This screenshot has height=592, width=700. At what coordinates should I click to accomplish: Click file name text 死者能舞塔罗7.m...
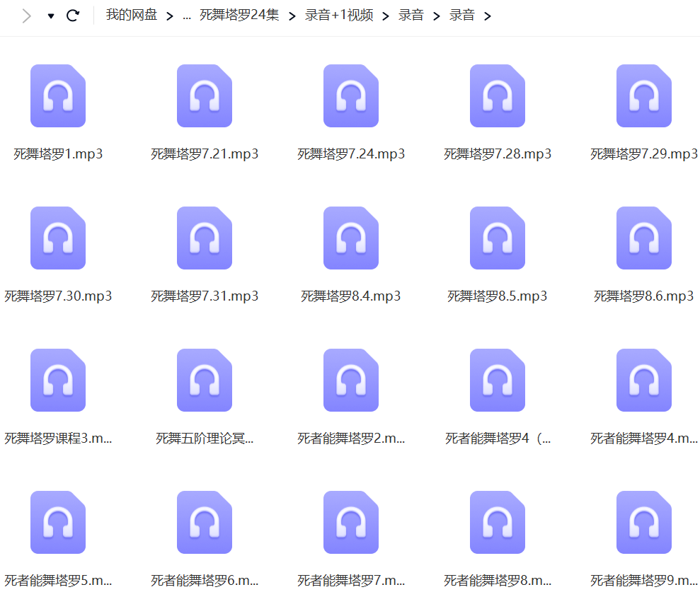point(351,581)
